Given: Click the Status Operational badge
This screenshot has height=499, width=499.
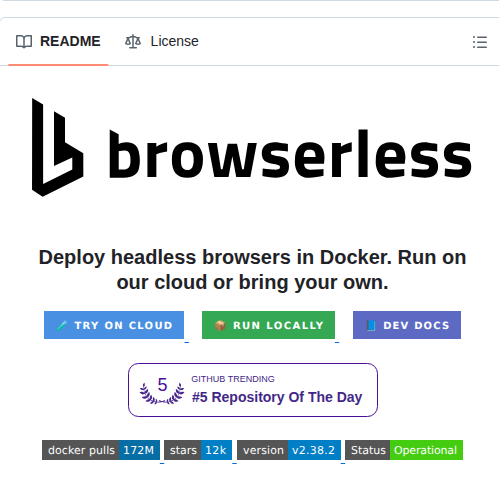Looking at the screenshot, I should point(404,450).
